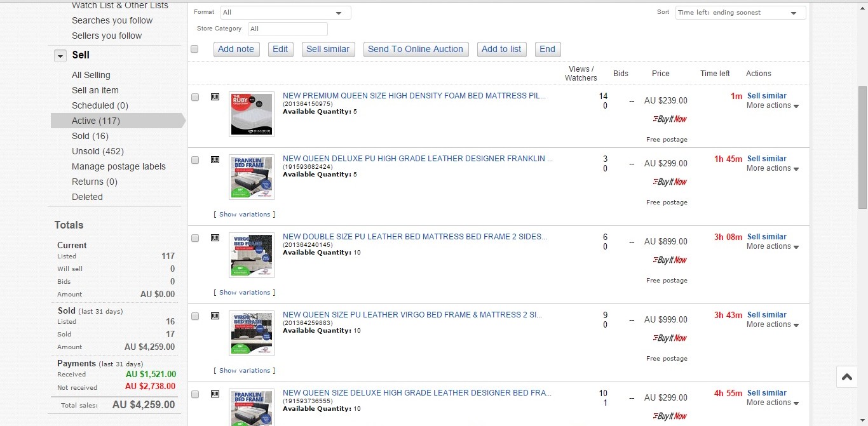Click the Store Category field
The image size is (868, 426).
[x=288, y=29]
